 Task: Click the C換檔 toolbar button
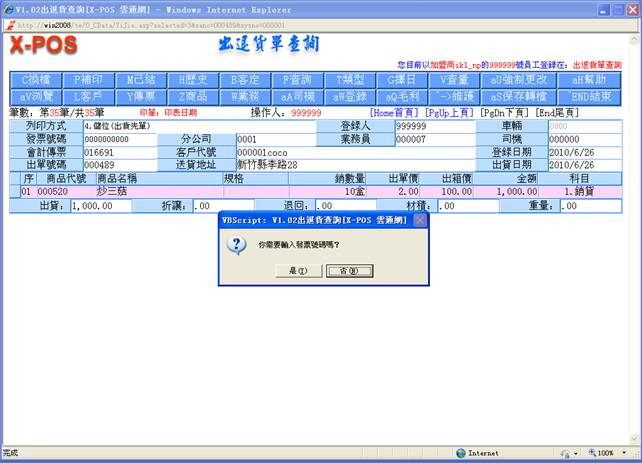click(x=36, y=79)
